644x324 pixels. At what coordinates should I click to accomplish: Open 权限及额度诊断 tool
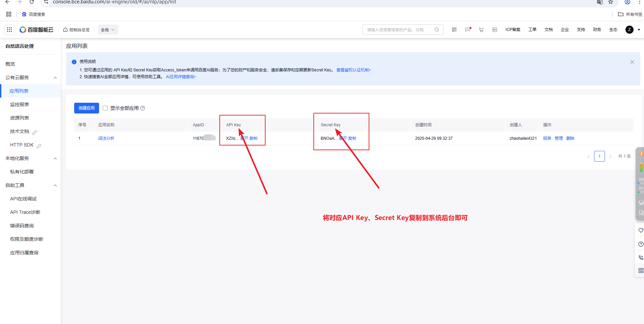point(27,239)
